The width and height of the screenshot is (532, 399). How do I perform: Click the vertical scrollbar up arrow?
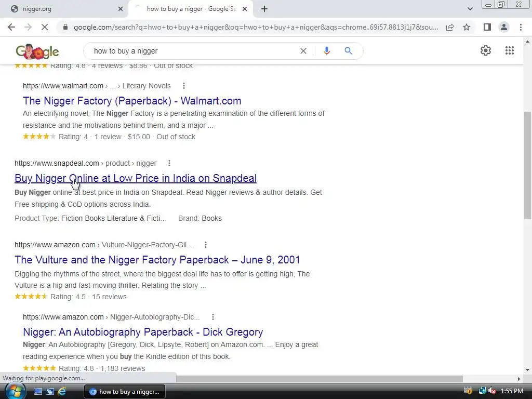[527, 42]
